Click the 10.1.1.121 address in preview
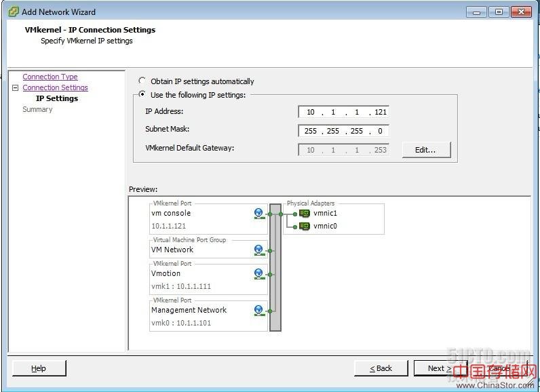This screenshot has width=540, height=392. click(x=168, y=226)
